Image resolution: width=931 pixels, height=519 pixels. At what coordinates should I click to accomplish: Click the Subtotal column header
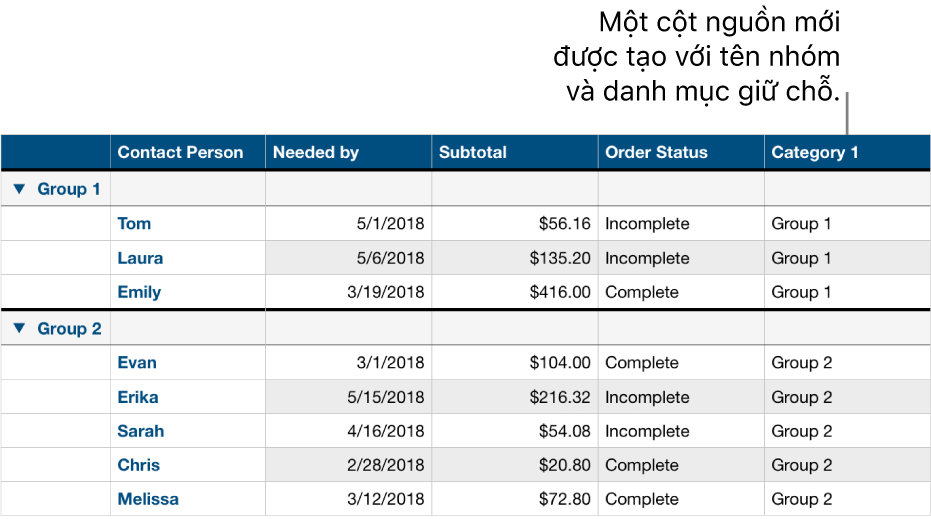[x=472, y=153]
